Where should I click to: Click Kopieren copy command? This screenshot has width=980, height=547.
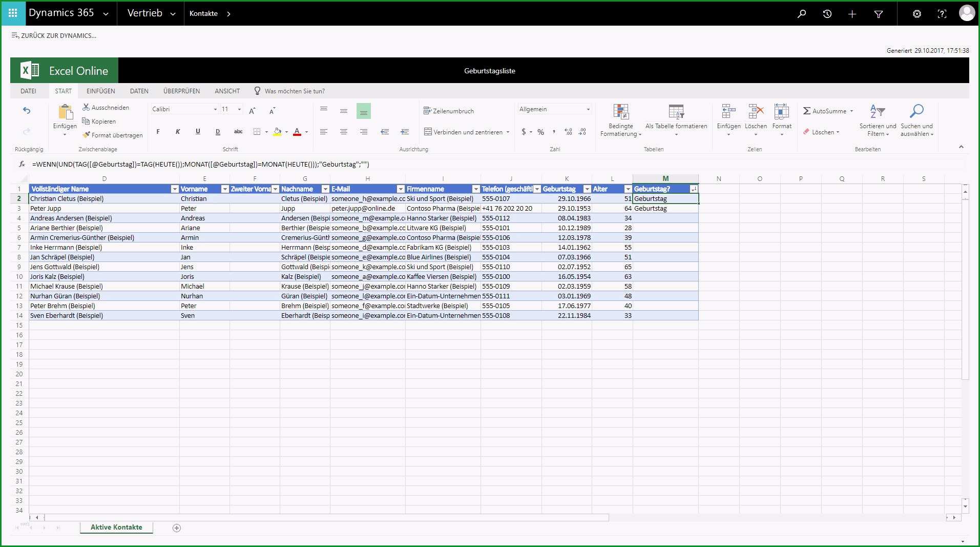coord(99,121)
